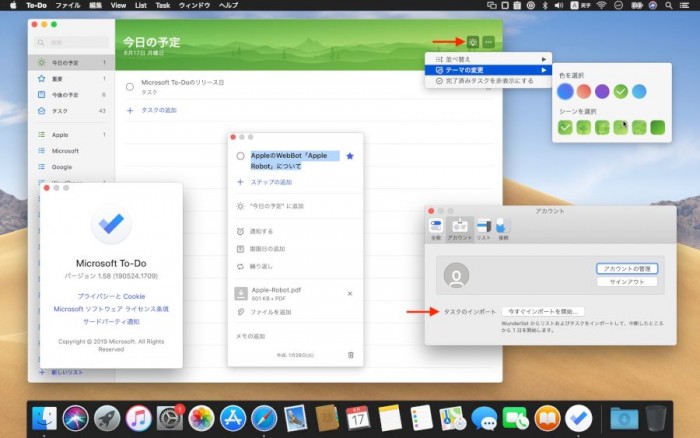
Task: Click 今すぐインポートを開始 button
Action: [x=543, y=312]
